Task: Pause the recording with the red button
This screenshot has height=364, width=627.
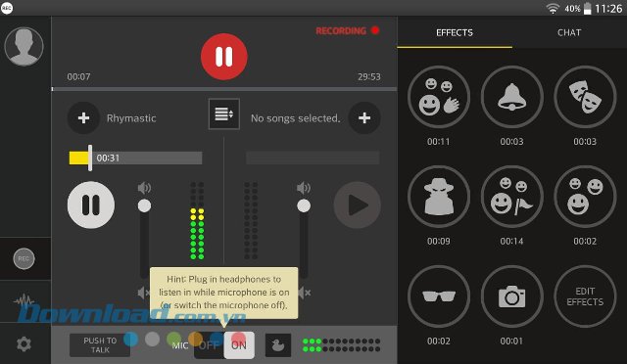Action: coord(224,57)
